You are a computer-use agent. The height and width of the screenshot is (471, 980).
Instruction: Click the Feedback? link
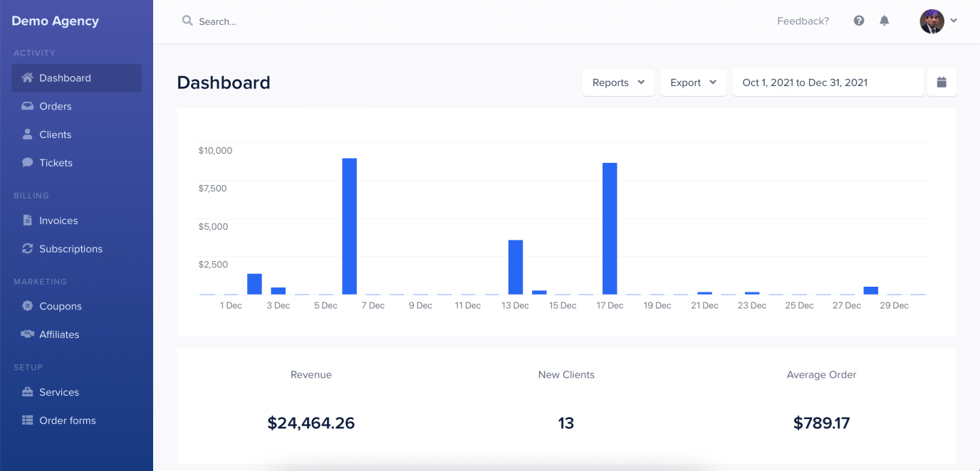pos(803,21)
